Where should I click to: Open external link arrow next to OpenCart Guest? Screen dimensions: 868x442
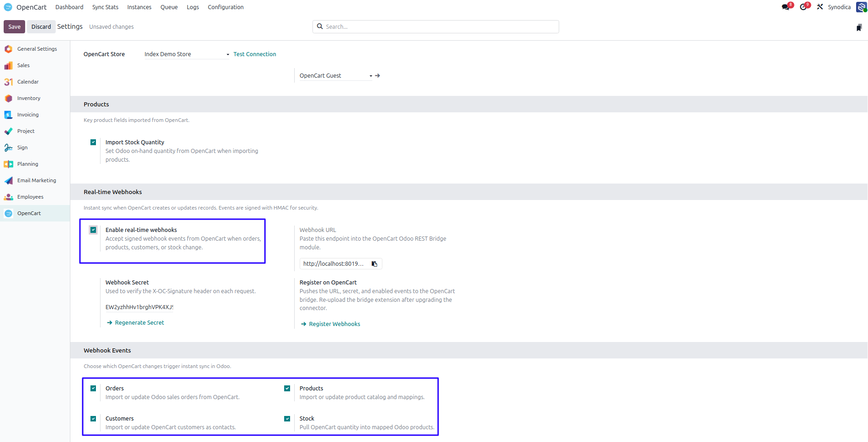click(378, 76)
